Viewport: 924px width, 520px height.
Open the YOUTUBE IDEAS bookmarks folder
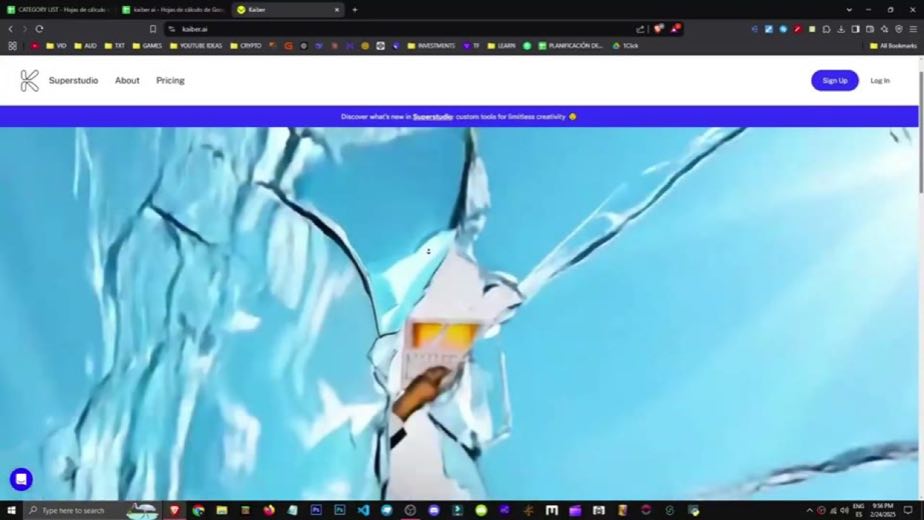click(x=196, y=45)
